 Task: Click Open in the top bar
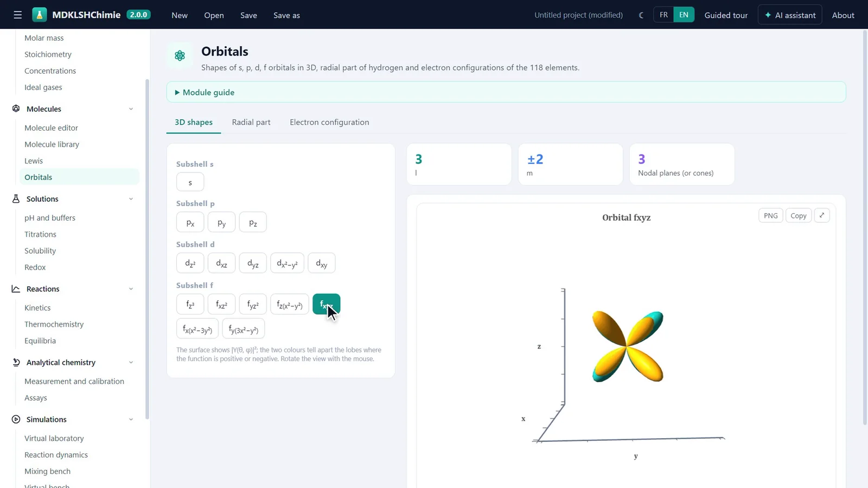point(214,15)
